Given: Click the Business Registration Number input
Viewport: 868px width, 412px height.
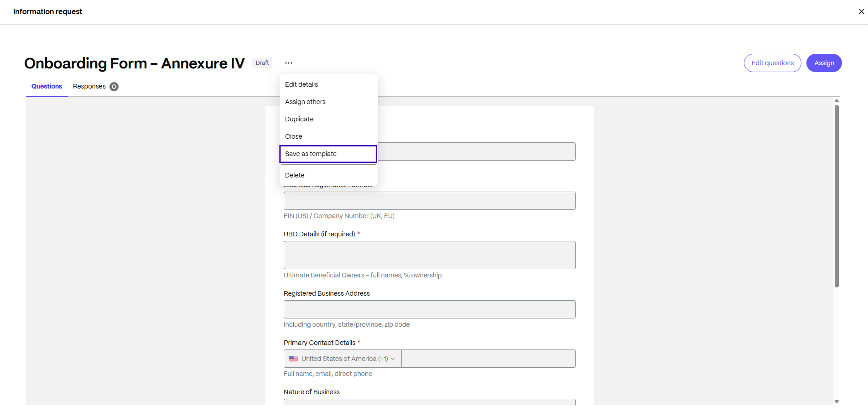Looking at the screenshot, I should [x=429, y=200].
